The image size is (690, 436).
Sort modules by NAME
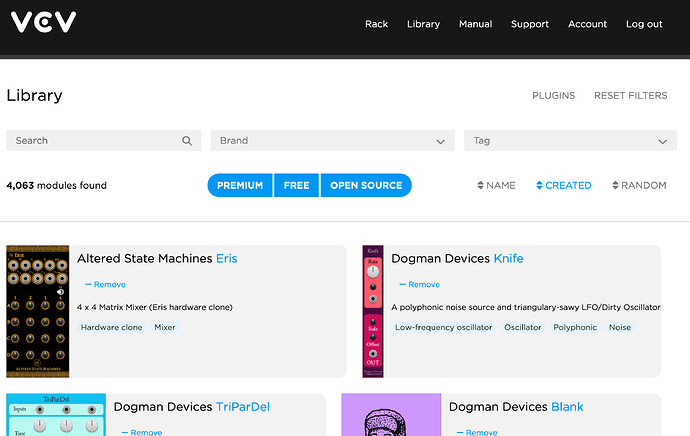[x=496, y=185]
